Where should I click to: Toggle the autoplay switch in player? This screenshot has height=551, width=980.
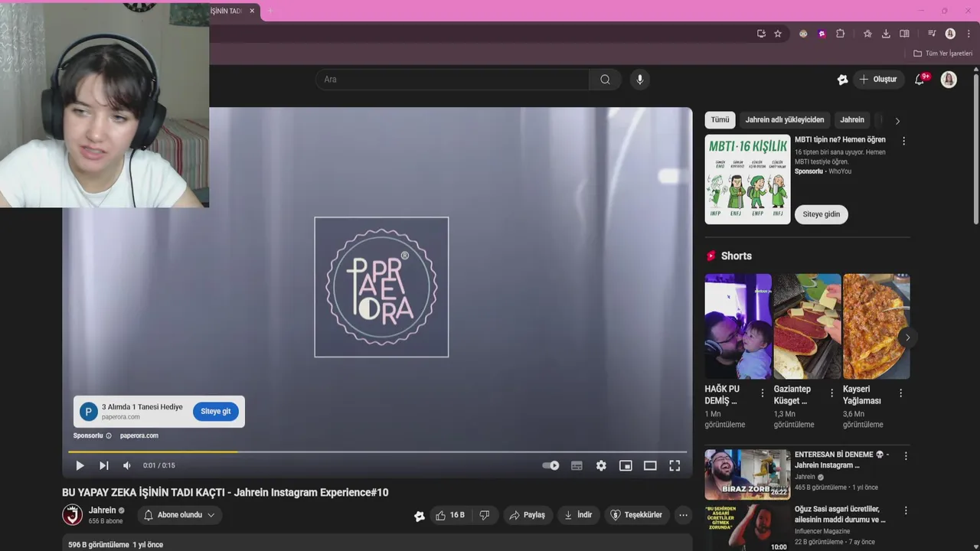pos(550,465)
